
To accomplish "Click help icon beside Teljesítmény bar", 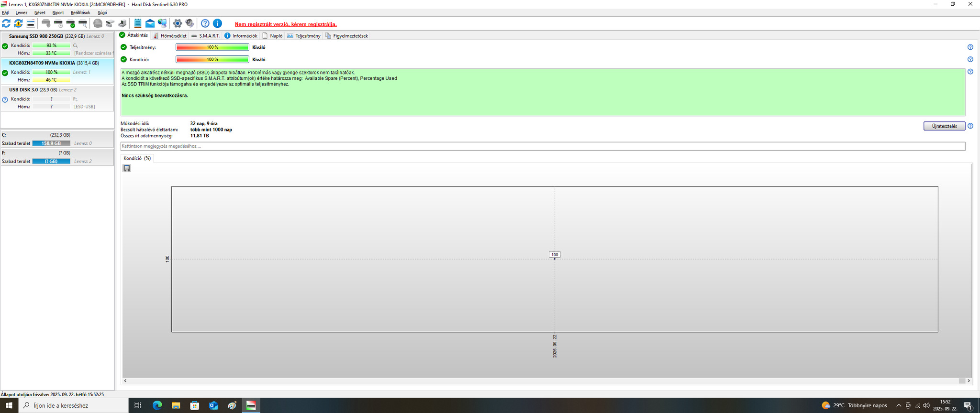I will pos(970,47).
